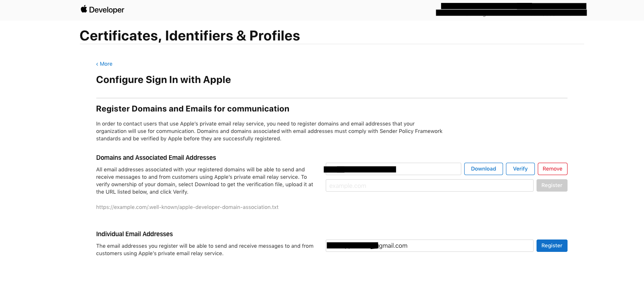This screenshot has width=644, height=294.
Task: Click the grayed-out Register domain button
Action: 551,185
